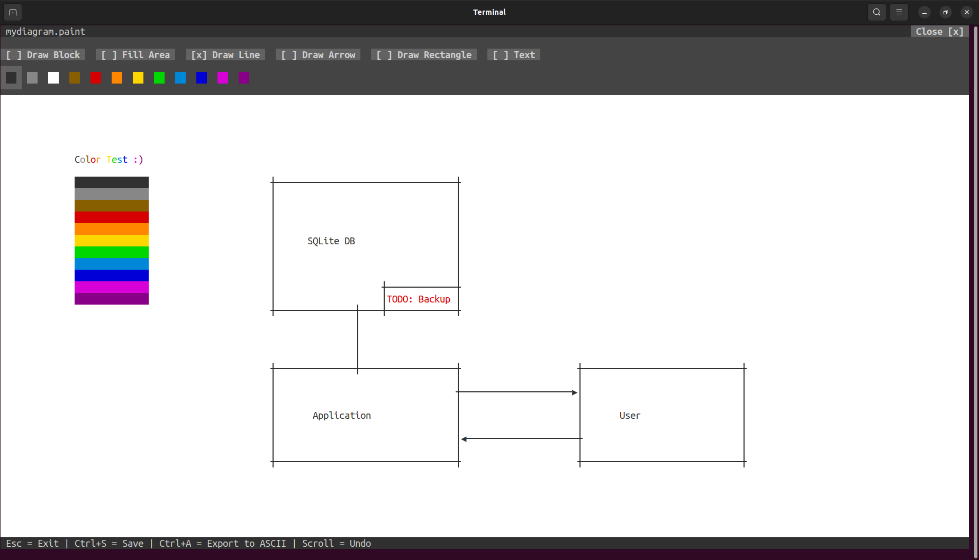
Task: Choose the orange palette color
Action: 117,78
